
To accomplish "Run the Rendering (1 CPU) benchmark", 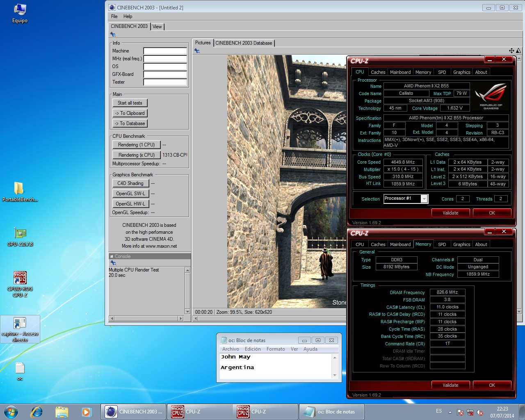I will point(137,145).
